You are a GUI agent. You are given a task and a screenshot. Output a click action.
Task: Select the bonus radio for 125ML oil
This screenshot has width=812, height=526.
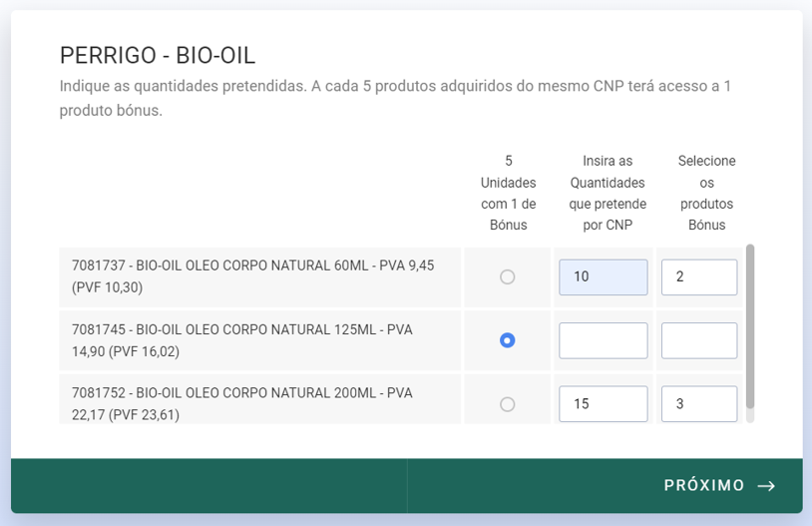[x=507, y=340]
